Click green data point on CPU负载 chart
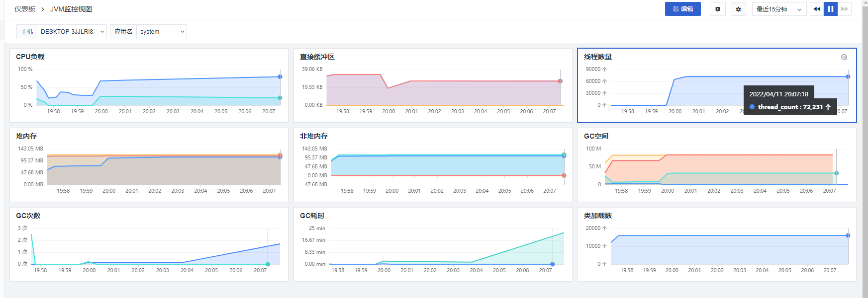The image size is (868, 298). [x=280, y=98]
